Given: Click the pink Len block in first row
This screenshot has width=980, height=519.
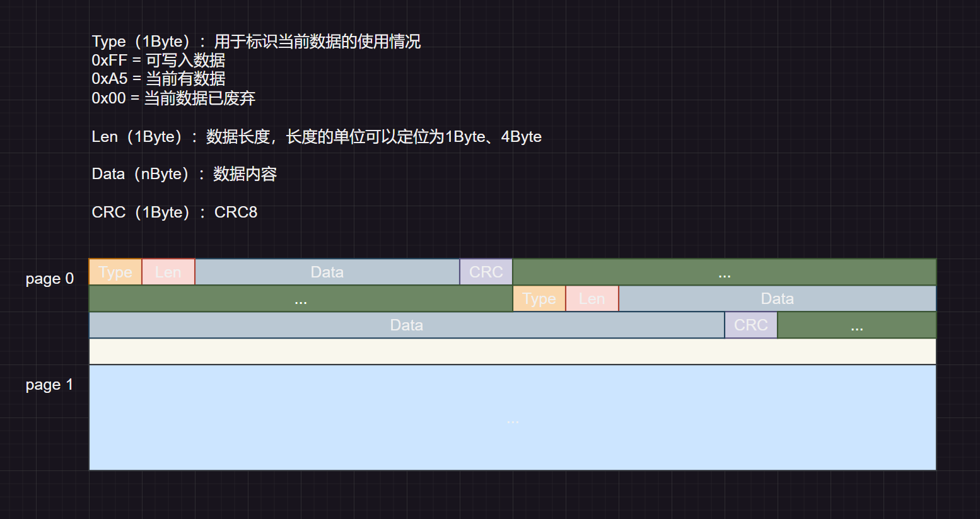Looking at the screenshot, I should click(x=168, y=272).
